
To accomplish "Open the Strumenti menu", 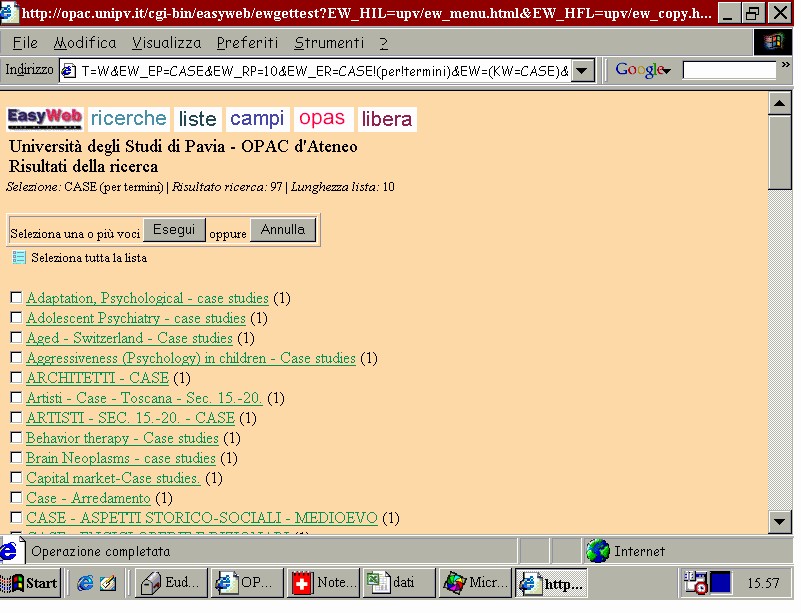I will coord(329,43).
